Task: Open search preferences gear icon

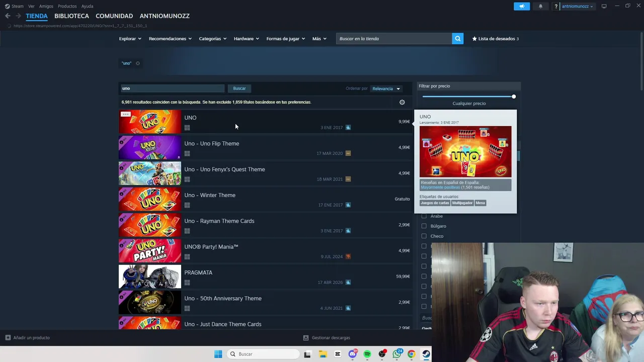Action: point(402,102)
